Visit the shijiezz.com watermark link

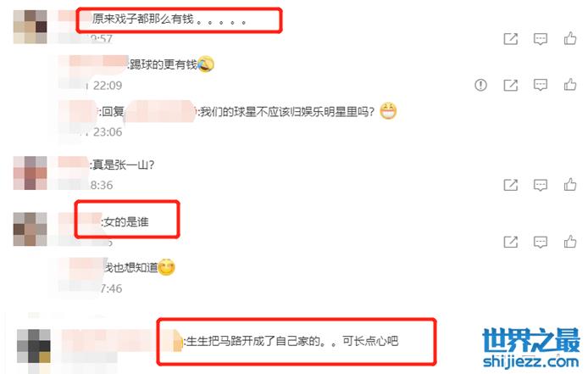530,361
